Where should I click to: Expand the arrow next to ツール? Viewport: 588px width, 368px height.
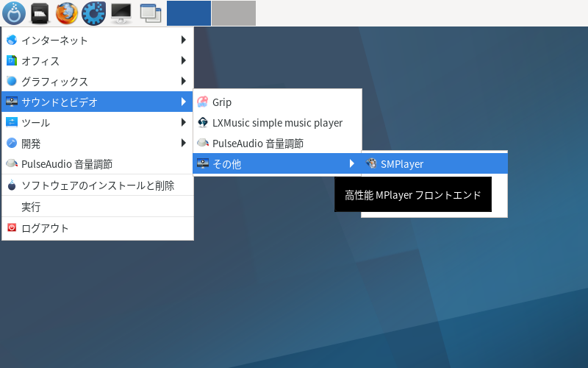tap(183, 122)
